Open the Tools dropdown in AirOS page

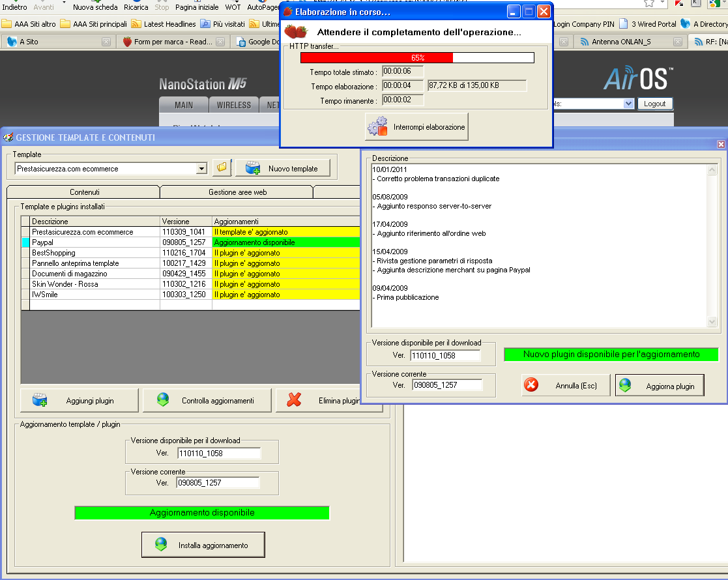point(628,104)
